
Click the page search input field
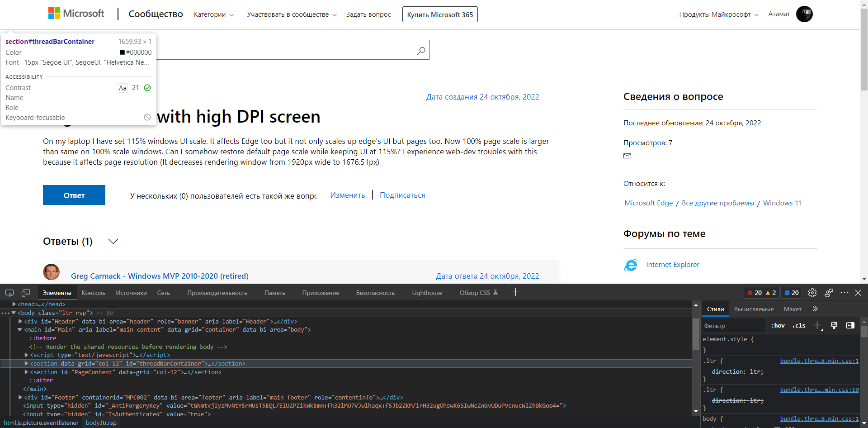pyautogui.click(x=285, y=50)
